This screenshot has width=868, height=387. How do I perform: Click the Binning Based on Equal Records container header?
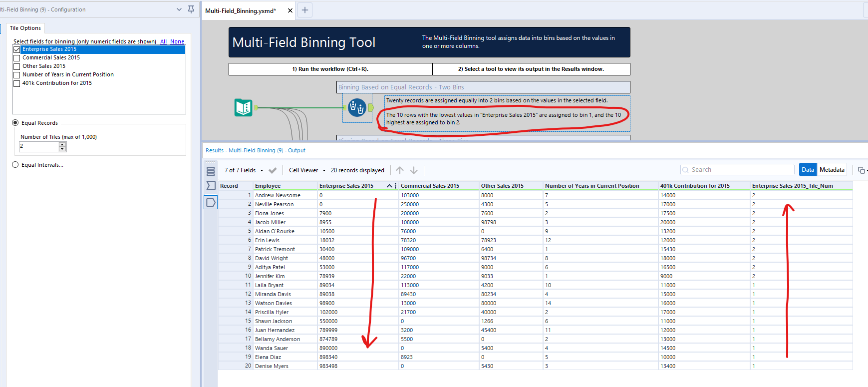[483, 87]
